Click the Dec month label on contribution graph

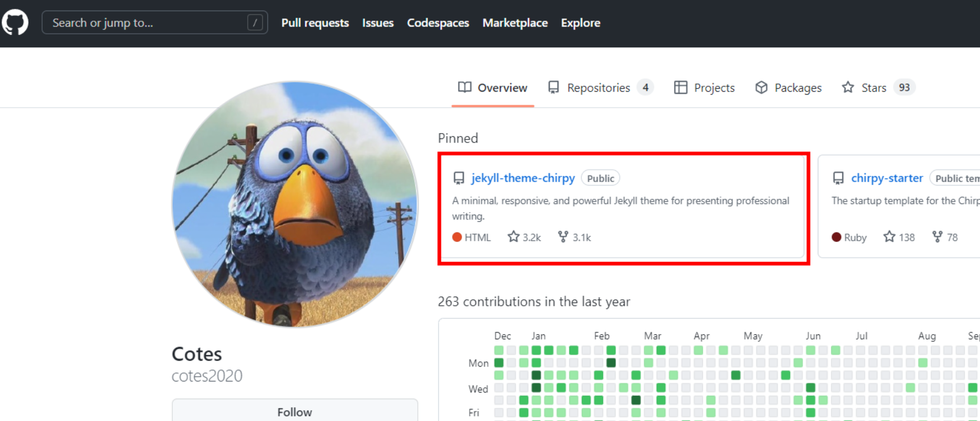[502, 336]
